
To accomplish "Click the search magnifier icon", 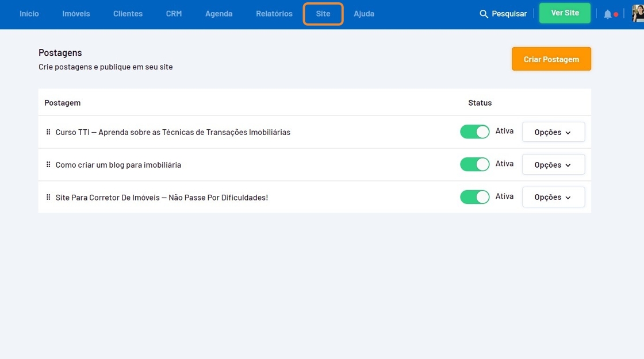I will point(484,14).
